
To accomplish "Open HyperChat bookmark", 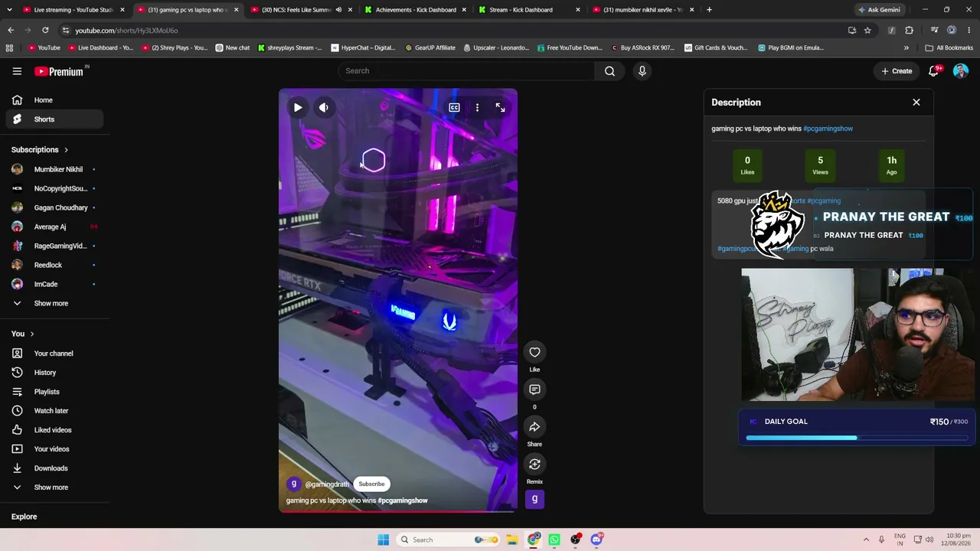I will pyautogui.click(x=363, y=47).
